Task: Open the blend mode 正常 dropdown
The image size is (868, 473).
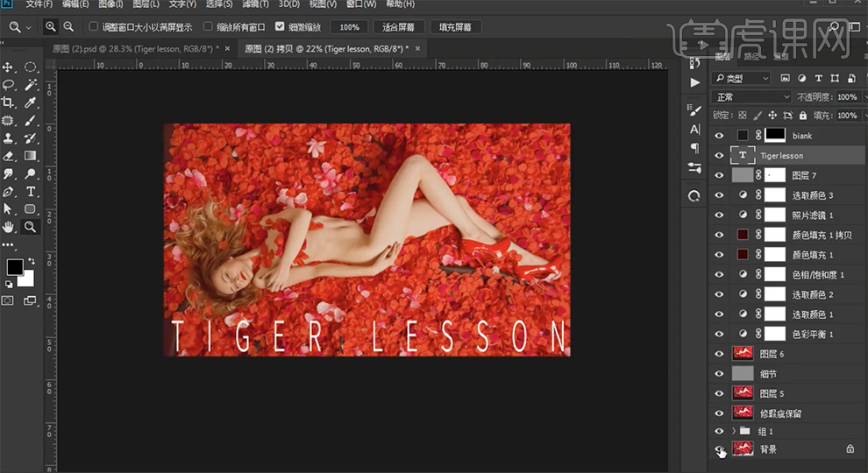Action: 751,97
